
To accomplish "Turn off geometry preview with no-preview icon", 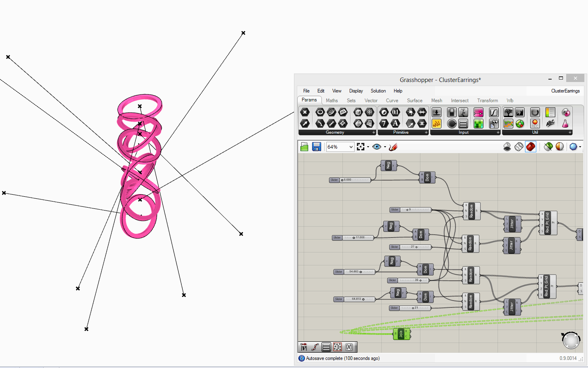I will click(507, 147).
